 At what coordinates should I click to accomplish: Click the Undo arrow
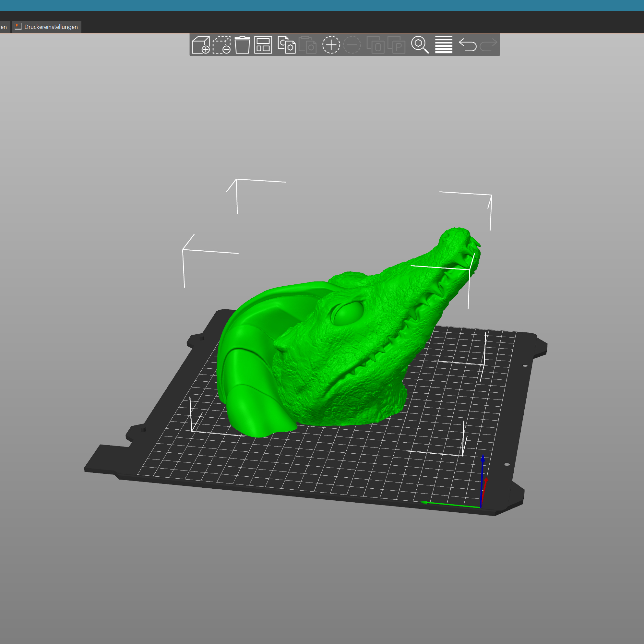467,45
